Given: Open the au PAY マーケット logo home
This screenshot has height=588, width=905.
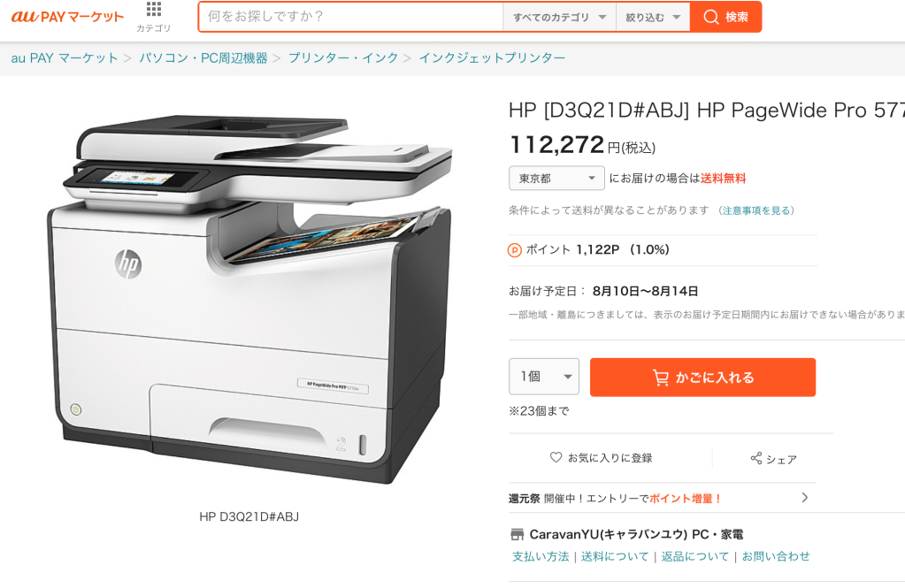Looking at the screenshot, I should [x=67, y=16].
